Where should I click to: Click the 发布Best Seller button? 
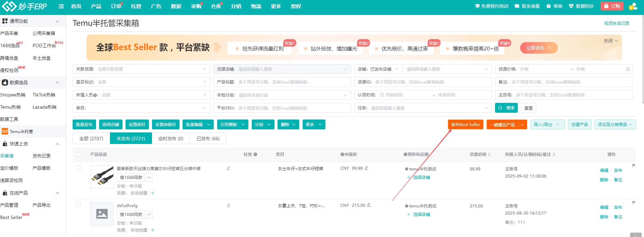[465, 125]
